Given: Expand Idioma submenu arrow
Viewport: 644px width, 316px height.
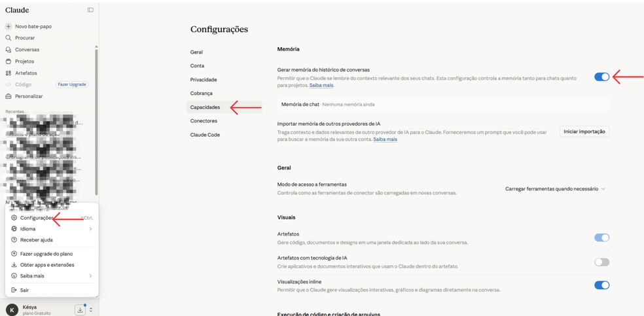Looking at the screenshot, I should tap(90, 229).
